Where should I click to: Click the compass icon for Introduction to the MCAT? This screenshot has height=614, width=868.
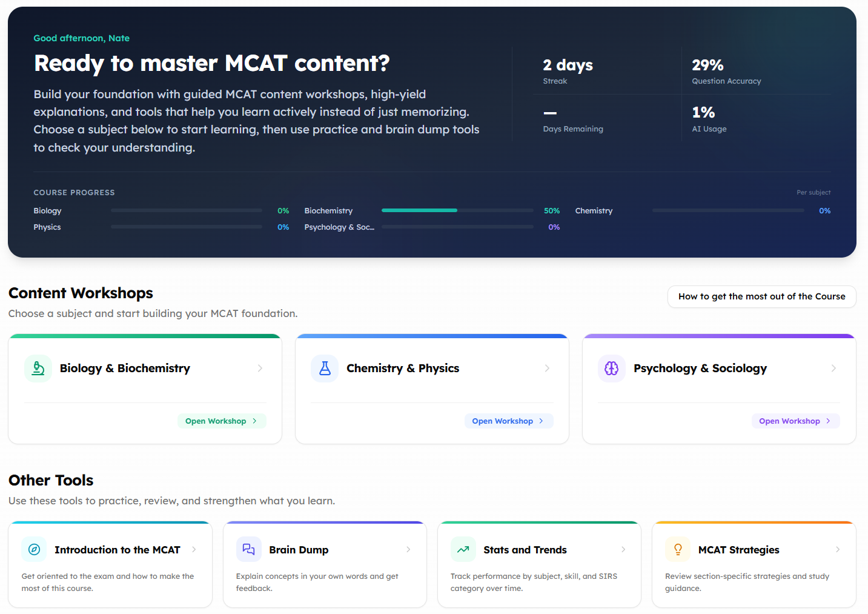pyautogui.click(x=35, y=550)
